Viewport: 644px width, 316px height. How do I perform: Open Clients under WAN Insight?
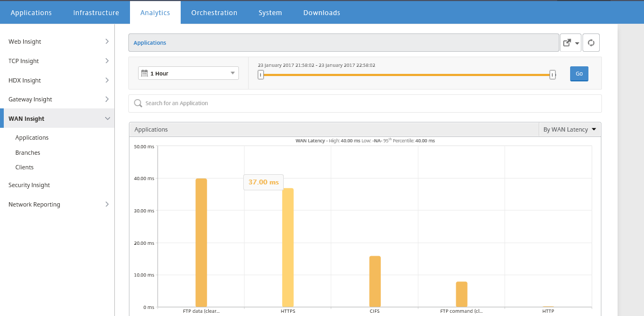click(25, 168)
